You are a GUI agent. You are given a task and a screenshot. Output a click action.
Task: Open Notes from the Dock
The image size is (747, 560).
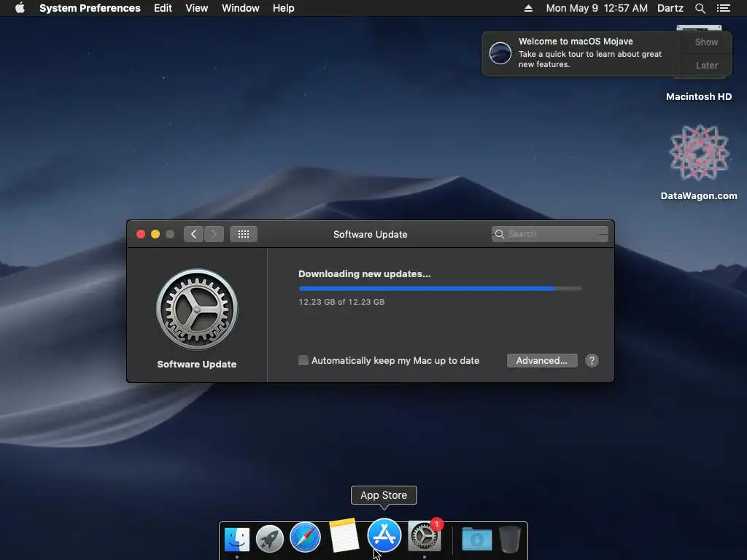[x=344, y=536]
